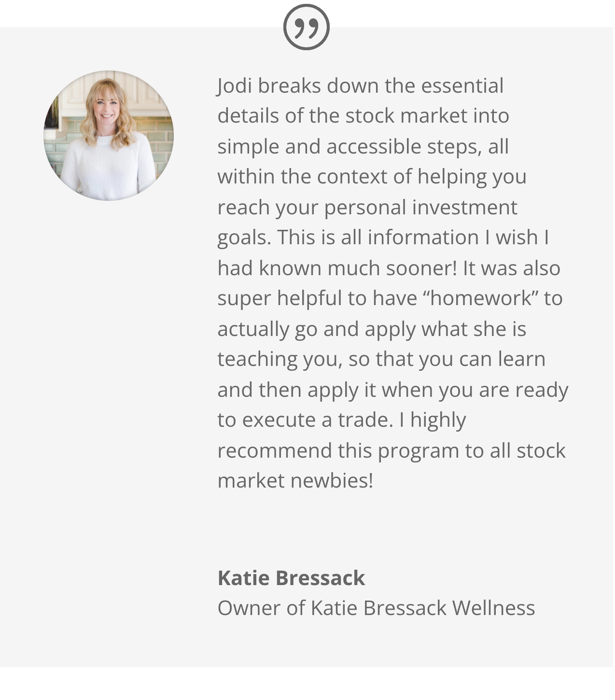
Task: Click the name Katie Bressack in bold
Action: [291, 578]
